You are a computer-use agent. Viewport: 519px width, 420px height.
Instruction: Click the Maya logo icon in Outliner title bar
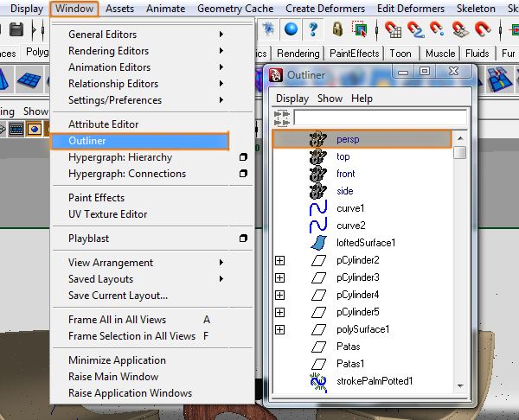276,75
